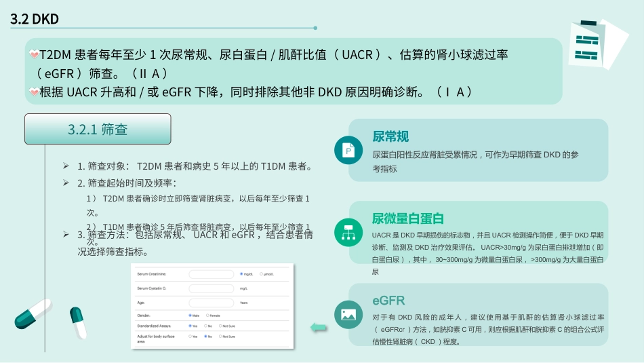Screen dimensions: 644x363
Task: Click the 'Serum Creatinine:' form label
Action: point(152,274)
